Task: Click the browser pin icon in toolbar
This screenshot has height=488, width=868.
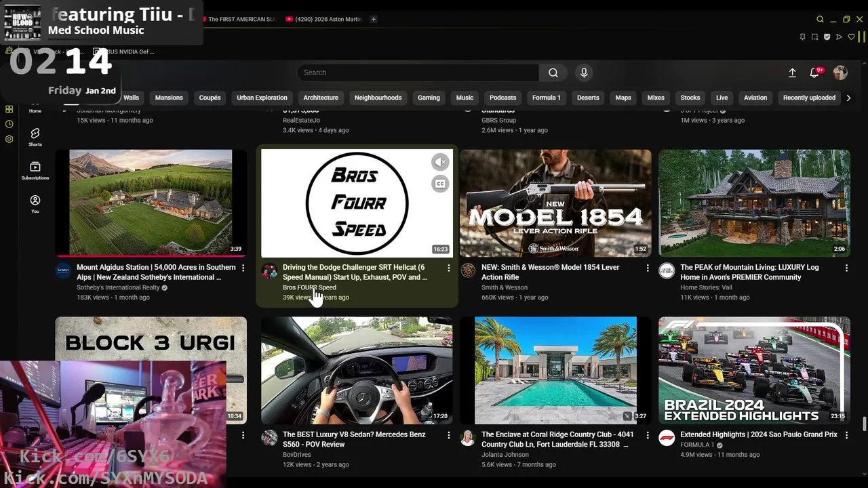Action: 803,37
